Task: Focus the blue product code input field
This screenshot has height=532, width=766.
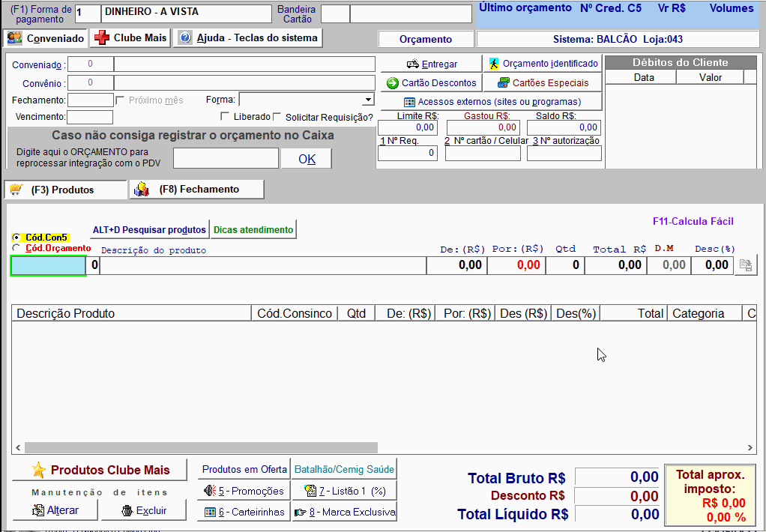Action: (x=49, y=265)
